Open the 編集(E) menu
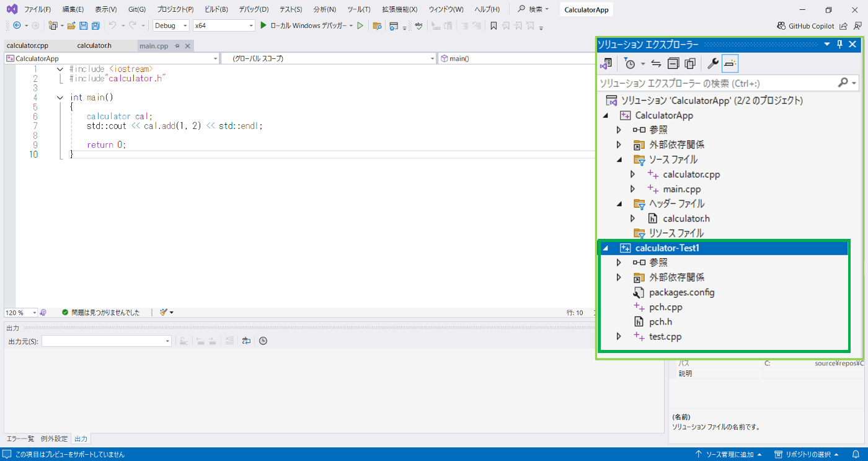 coord(73,9)
